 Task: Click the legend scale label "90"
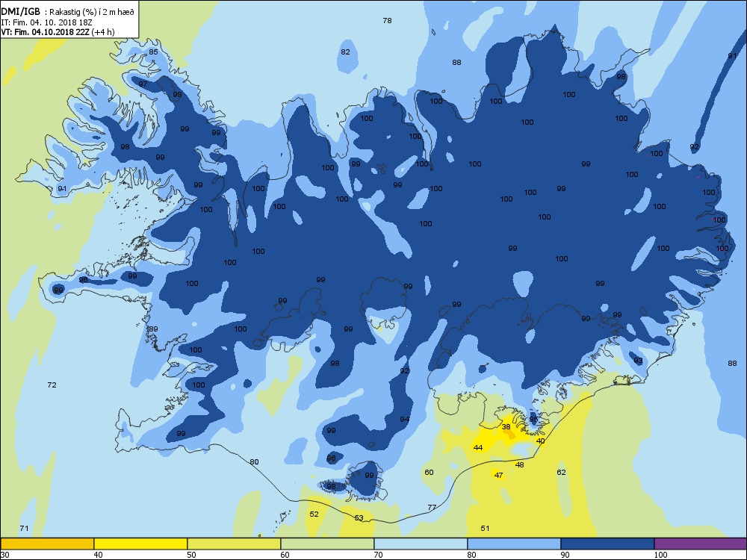pos(565,555)
